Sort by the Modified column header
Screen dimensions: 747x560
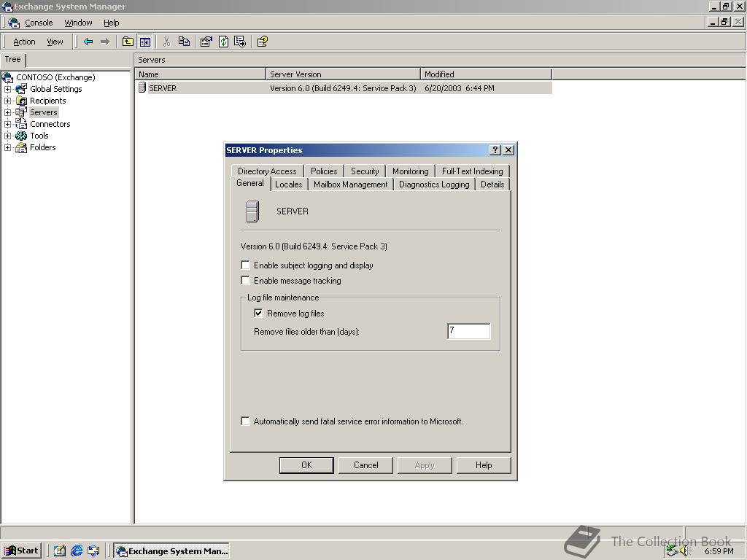coord(486,74)
